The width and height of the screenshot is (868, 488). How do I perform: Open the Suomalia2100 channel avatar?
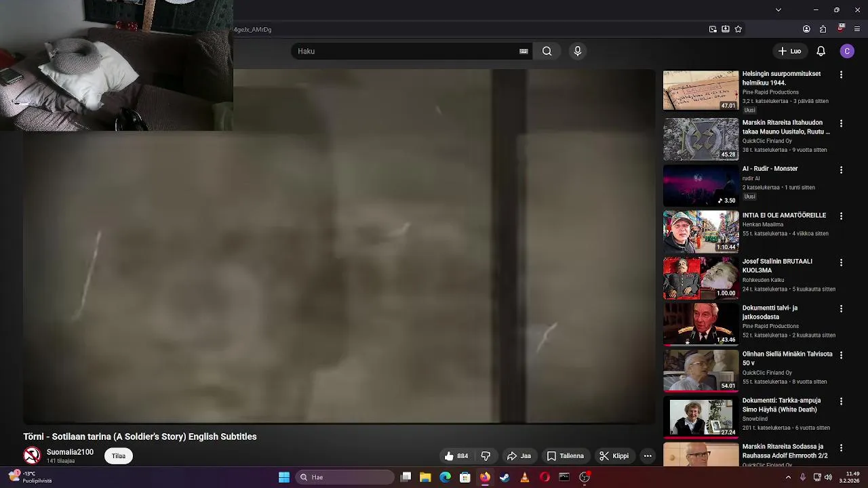click(32, 455)
